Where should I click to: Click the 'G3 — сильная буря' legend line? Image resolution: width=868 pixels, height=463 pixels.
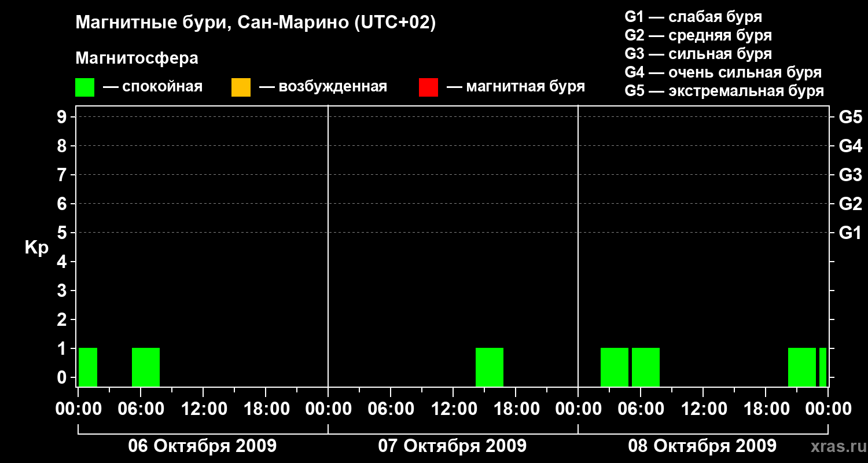point(698,54)
